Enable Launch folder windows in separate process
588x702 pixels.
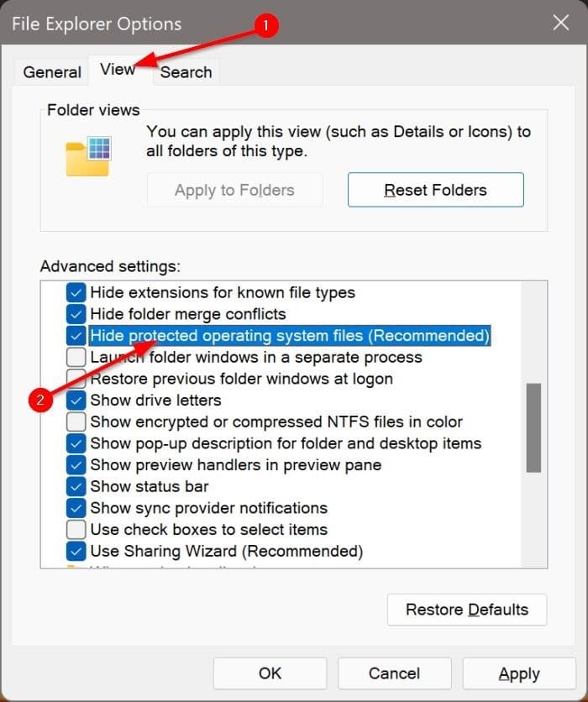76,357
